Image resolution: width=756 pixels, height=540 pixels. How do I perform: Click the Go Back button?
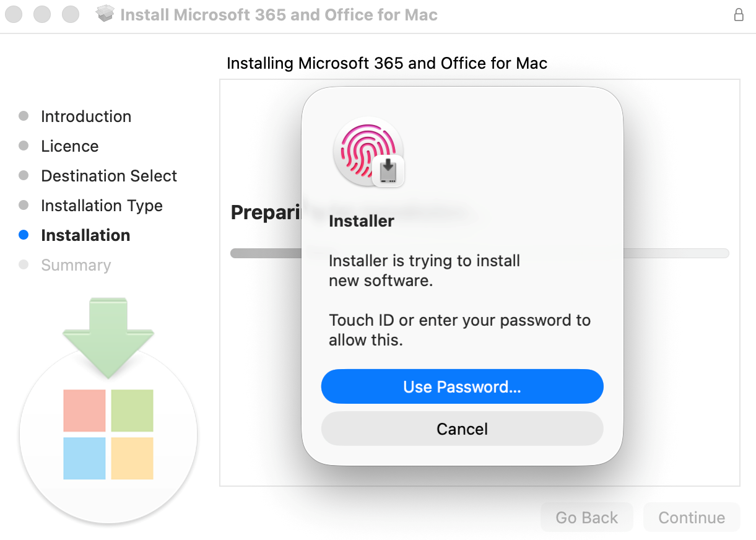pos(587,518)
